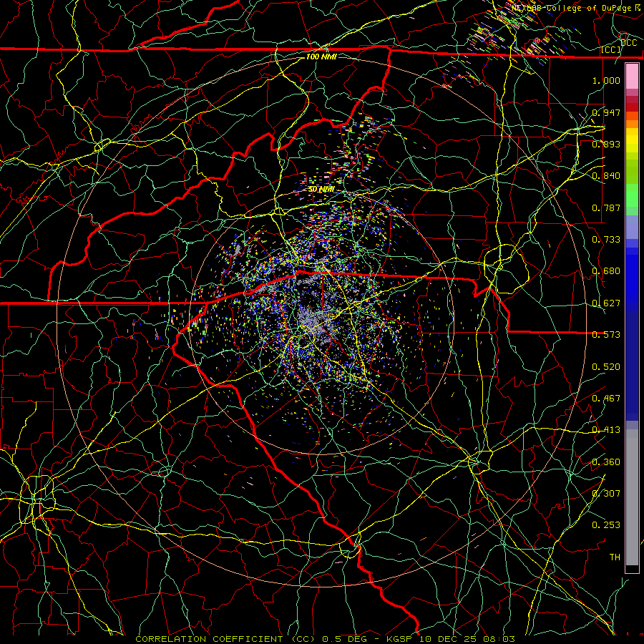Select the 0.253 legend value
The image size is (644, 644).
coord(606,525)
